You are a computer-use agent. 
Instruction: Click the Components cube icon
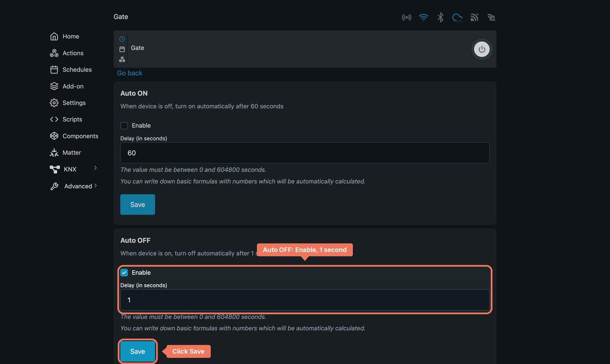pos(54,136)
